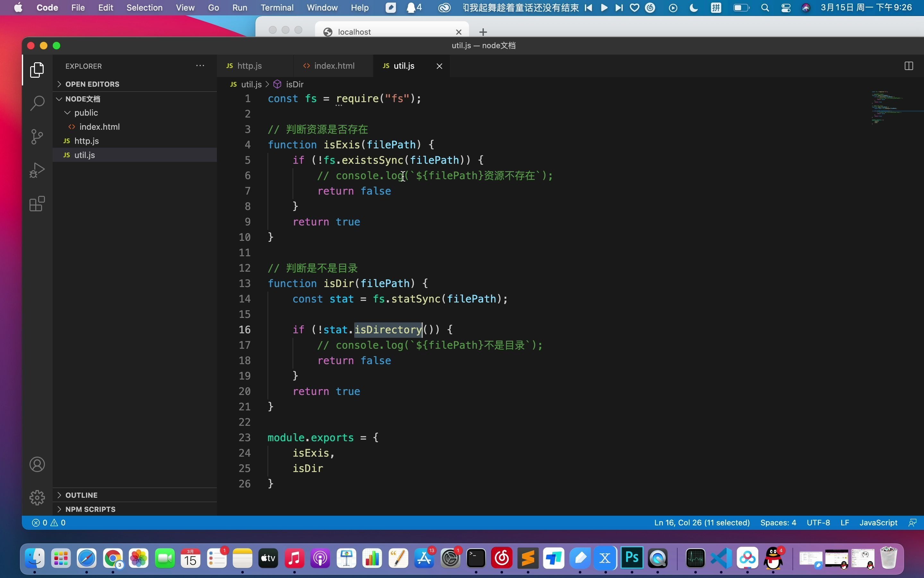Open the Manage gear menu
Screen dimensions: 924x578
pyautogui.click(x=37, y=497)
